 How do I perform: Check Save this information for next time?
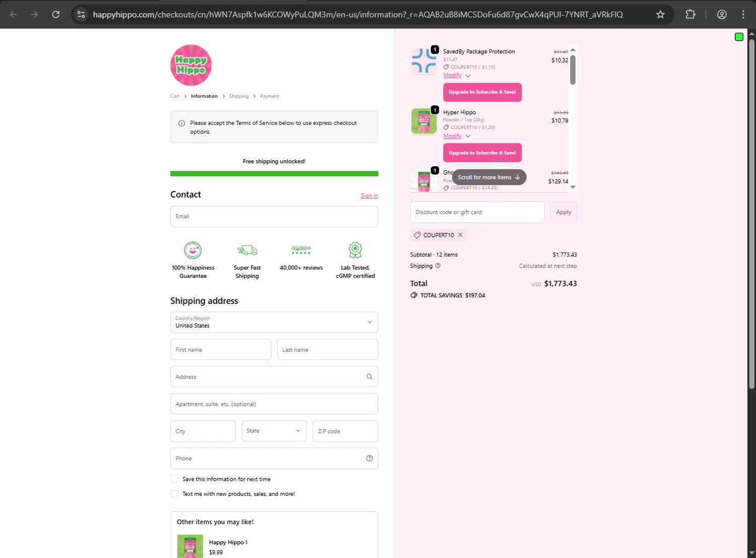coord(175,479)
